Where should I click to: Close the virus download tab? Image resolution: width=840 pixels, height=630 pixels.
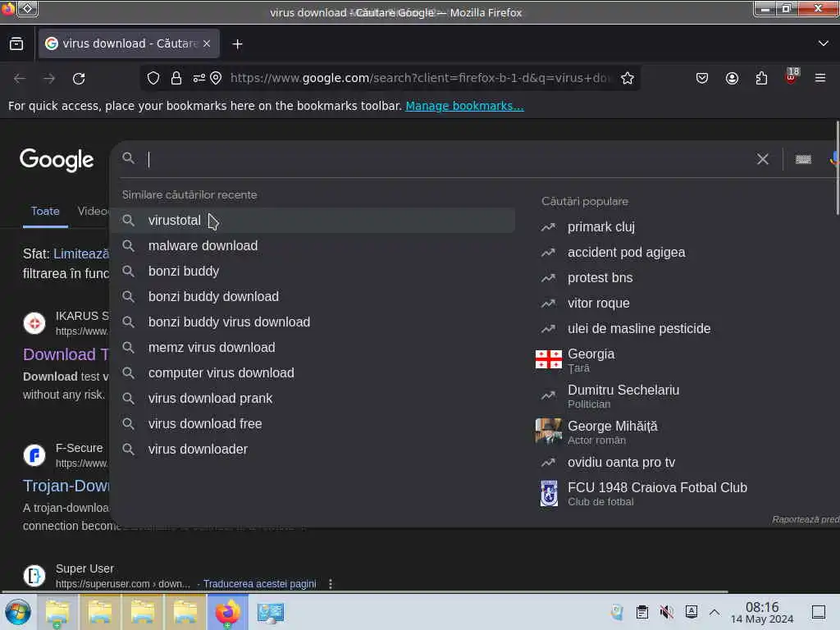coord(207,43)
